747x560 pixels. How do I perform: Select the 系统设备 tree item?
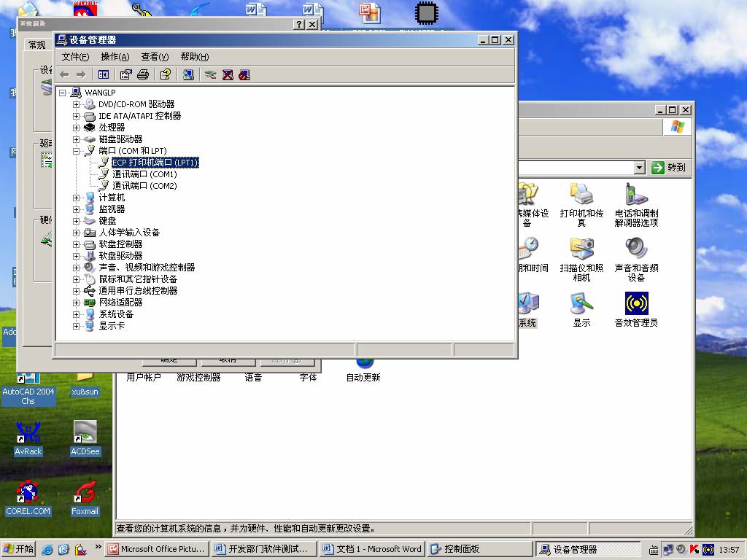(116, 314)
